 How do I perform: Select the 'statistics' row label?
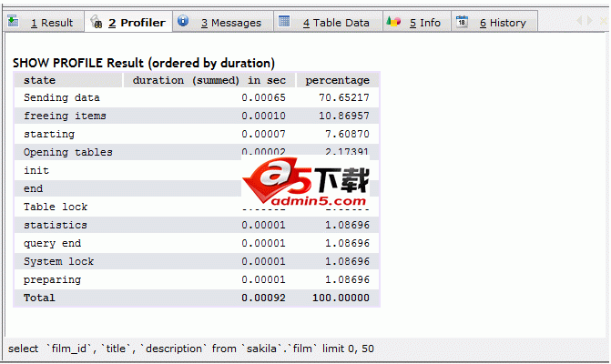click(56, 225)
